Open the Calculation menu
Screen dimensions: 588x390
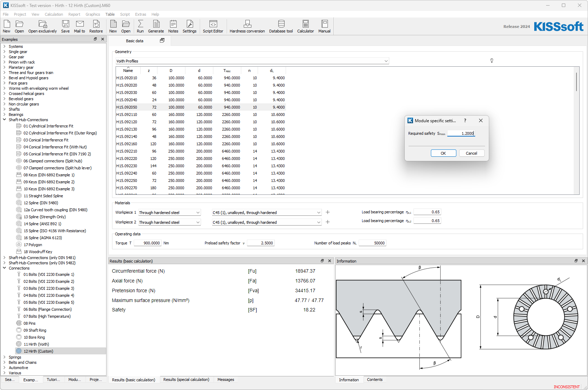click(54, 14)
